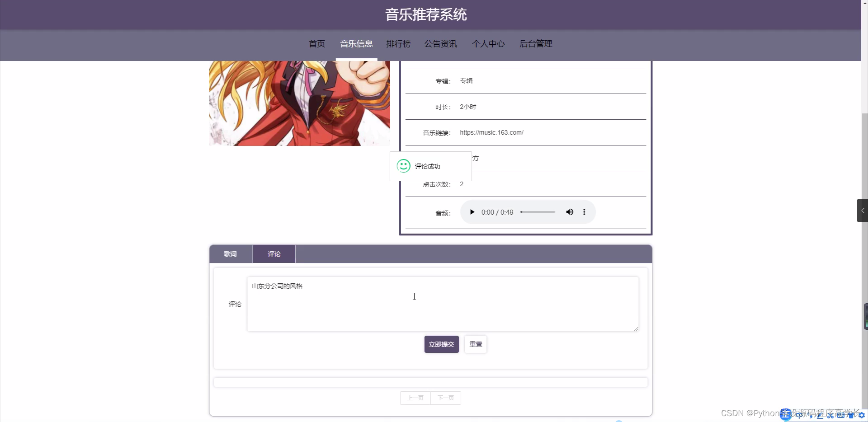868x422 pixels.
Task: Go to previous page with 上一页
Action: tap(415, 398)
